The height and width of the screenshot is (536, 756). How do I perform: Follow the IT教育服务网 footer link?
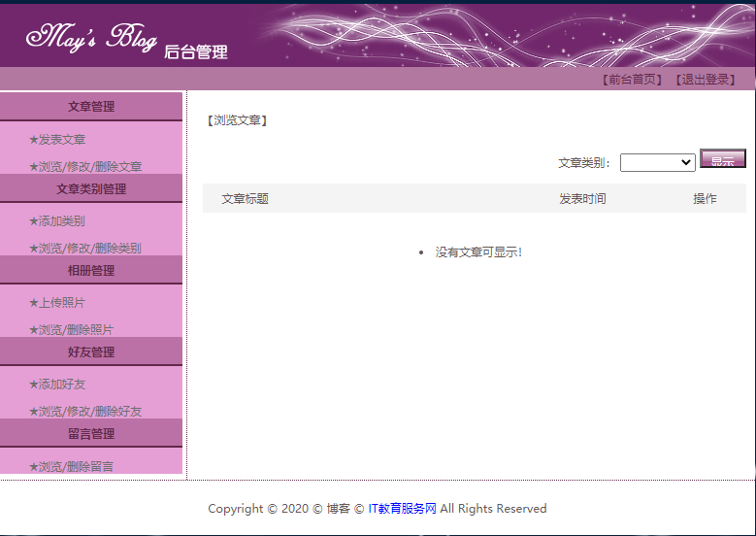tap(402, 509)
